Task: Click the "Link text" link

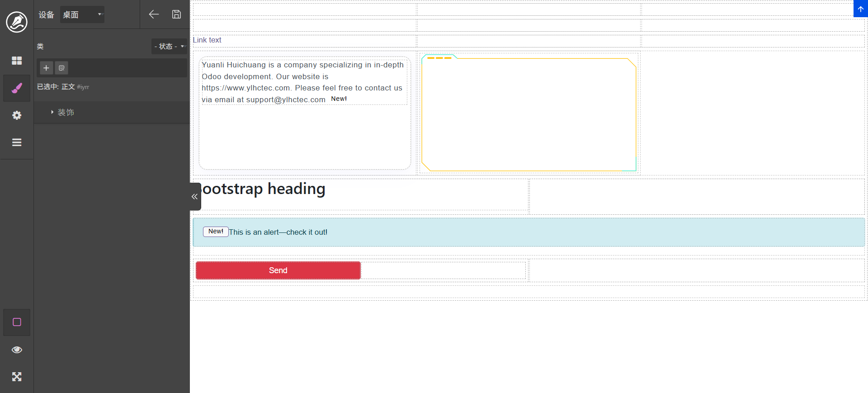Action: [x=207, y=40]
